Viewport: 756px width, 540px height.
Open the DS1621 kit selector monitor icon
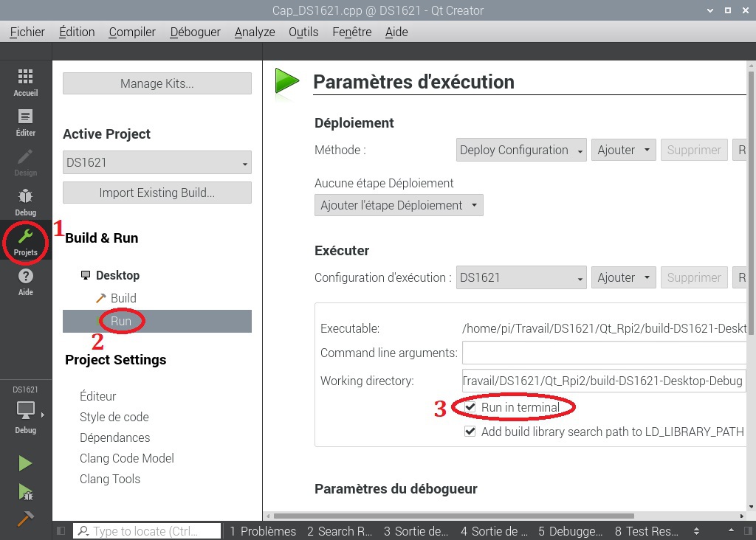click(x=25, y=410)
